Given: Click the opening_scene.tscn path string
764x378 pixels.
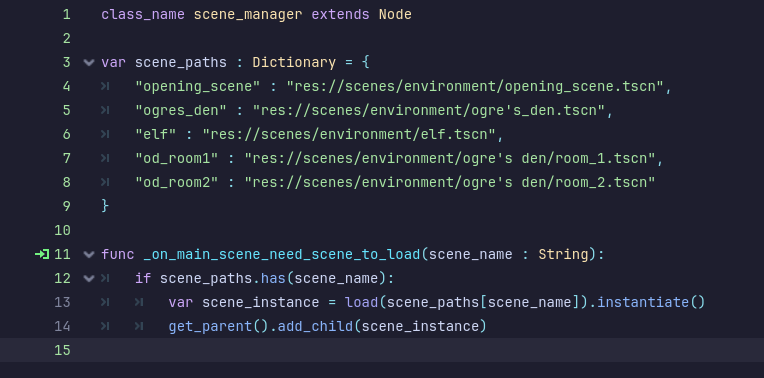Looking at the screenshot, I should point(475,87).
